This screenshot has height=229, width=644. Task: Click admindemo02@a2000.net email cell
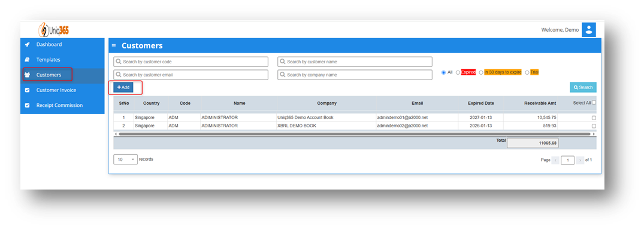pyautogui.click(x=418, y=126)
